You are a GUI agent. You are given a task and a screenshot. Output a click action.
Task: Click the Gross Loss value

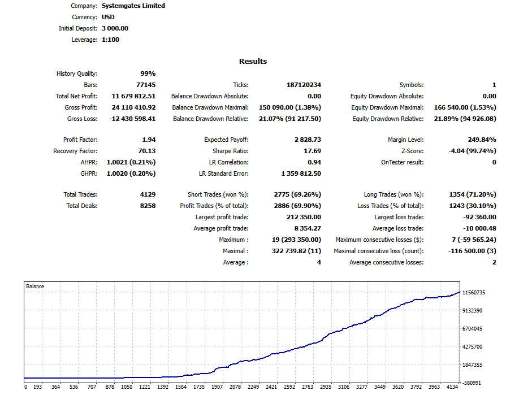133,119
